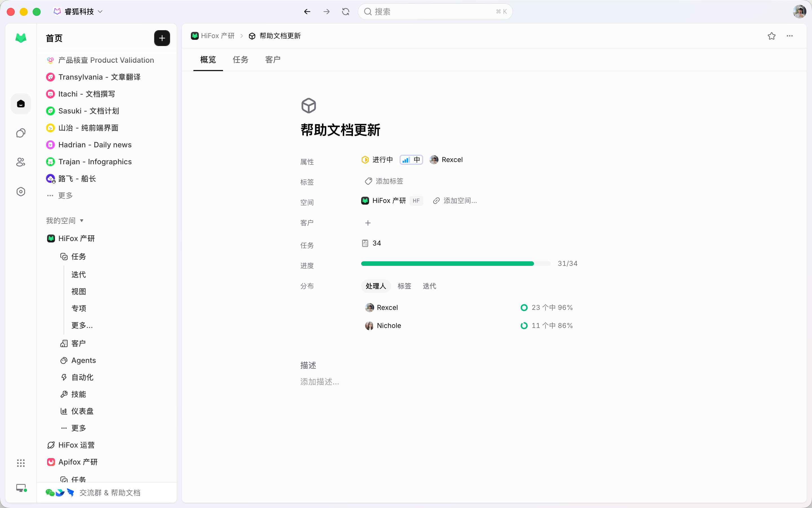Open the home icon in left rail
The image size is (812, 508).
pyautogui.click(x=21, y=104)
